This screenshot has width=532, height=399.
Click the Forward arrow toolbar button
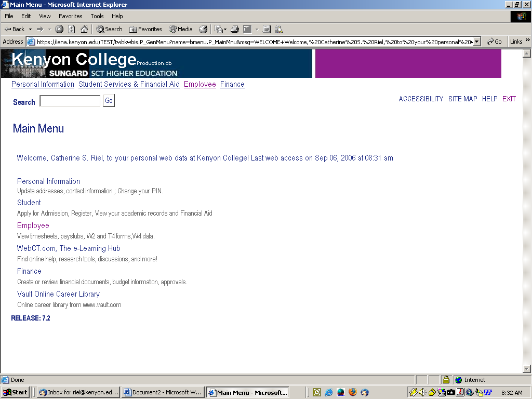click(40, 29)
